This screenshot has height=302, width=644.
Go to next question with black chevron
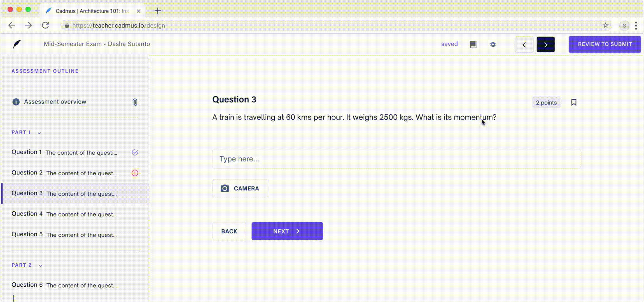[x=545, y=44]
